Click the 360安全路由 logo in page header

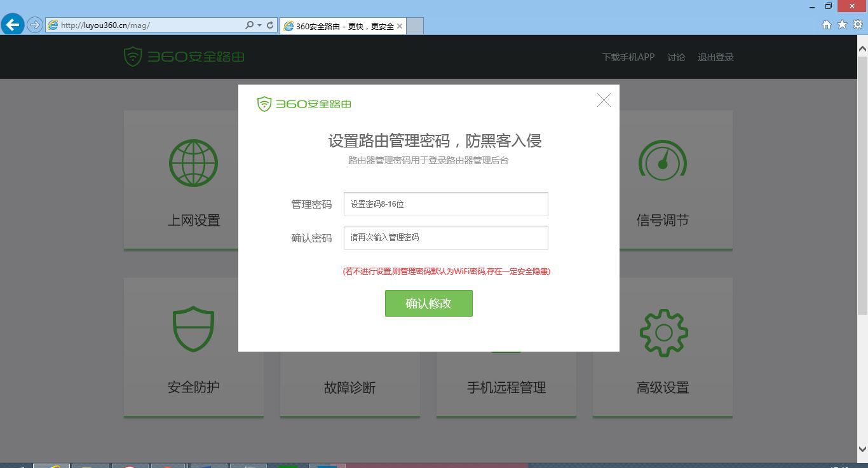tap(184, 57)
